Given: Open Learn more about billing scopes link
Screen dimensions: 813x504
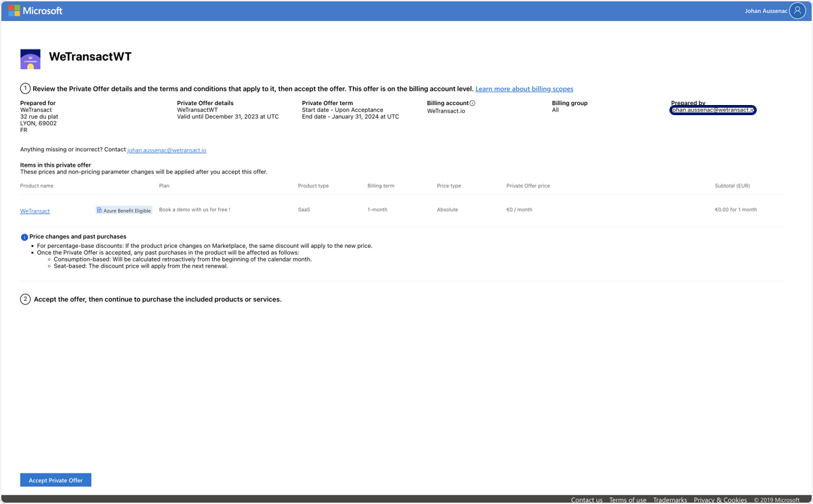Looking at the screenshot, I should 524,89.
